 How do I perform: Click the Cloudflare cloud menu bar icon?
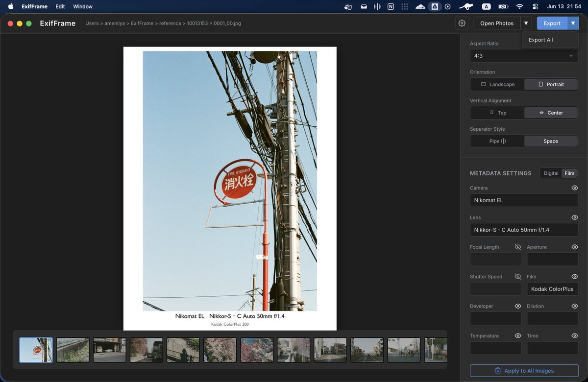point(420,6)
